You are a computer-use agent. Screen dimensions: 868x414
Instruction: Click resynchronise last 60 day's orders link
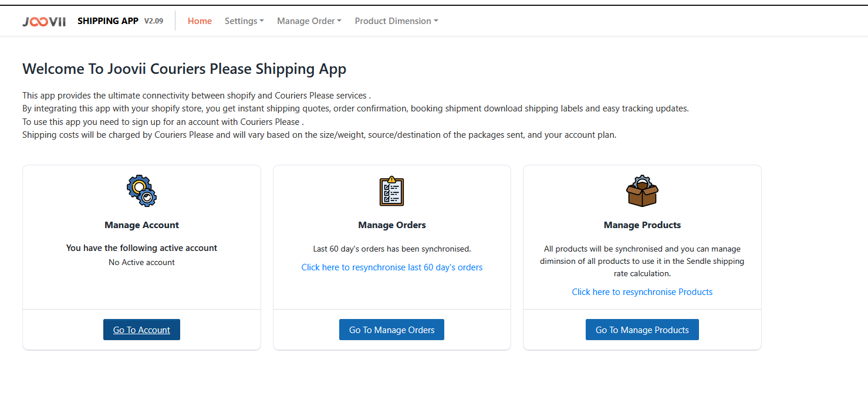(x=392, y=267)
